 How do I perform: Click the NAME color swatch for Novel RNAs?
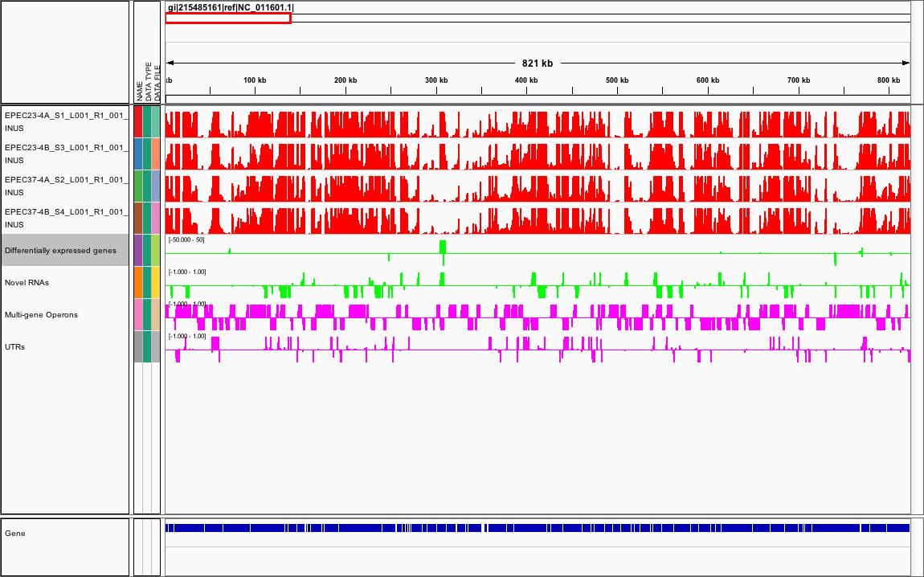click(138, 282)
